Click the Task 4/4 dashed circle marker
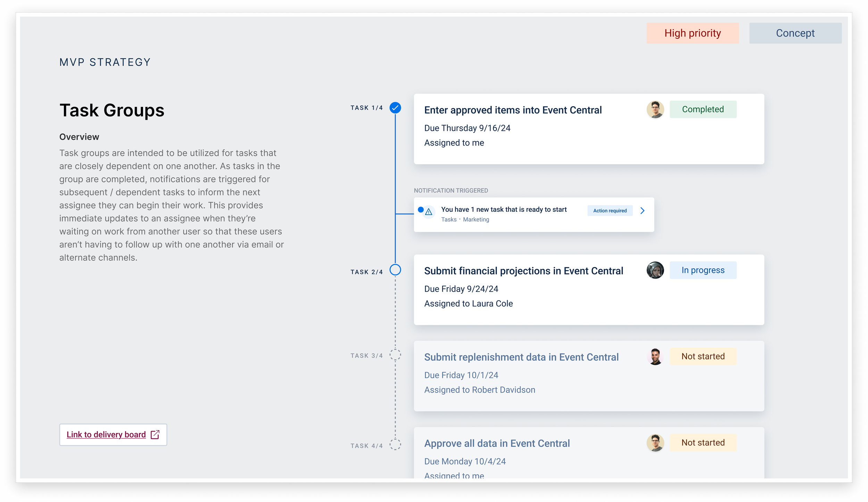This screenshot has width=868, height=502. [395, 445]
